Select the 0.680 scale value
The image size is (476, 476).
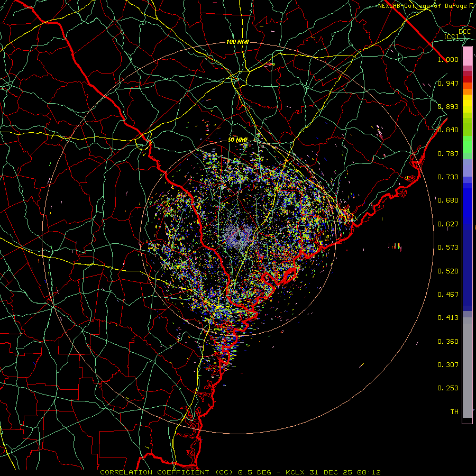448,200
